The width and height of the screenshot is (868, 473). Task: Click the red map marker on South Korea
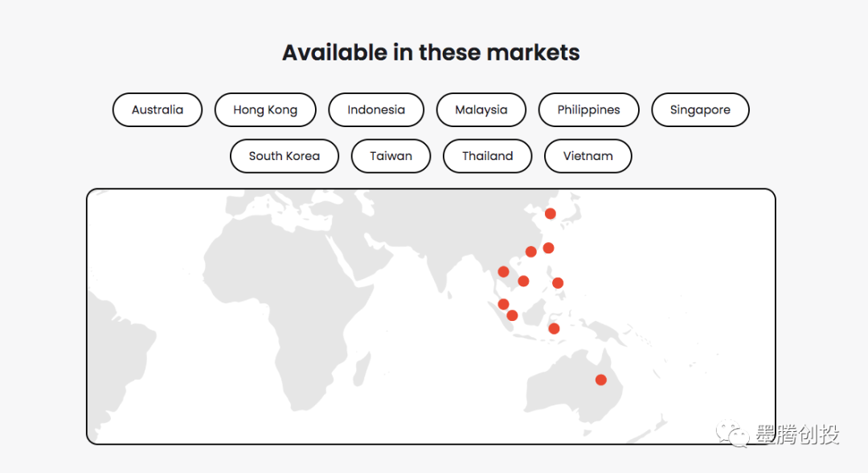point(550,213)
